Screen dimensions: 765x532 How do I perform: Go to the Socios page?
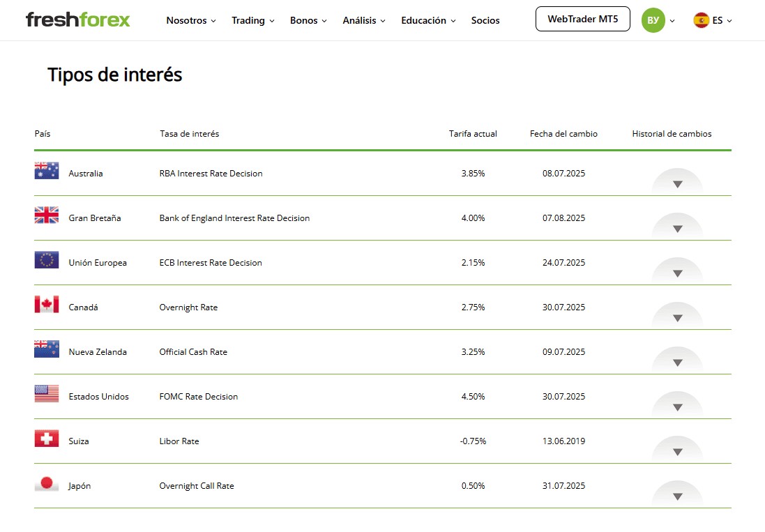(485, 20)
